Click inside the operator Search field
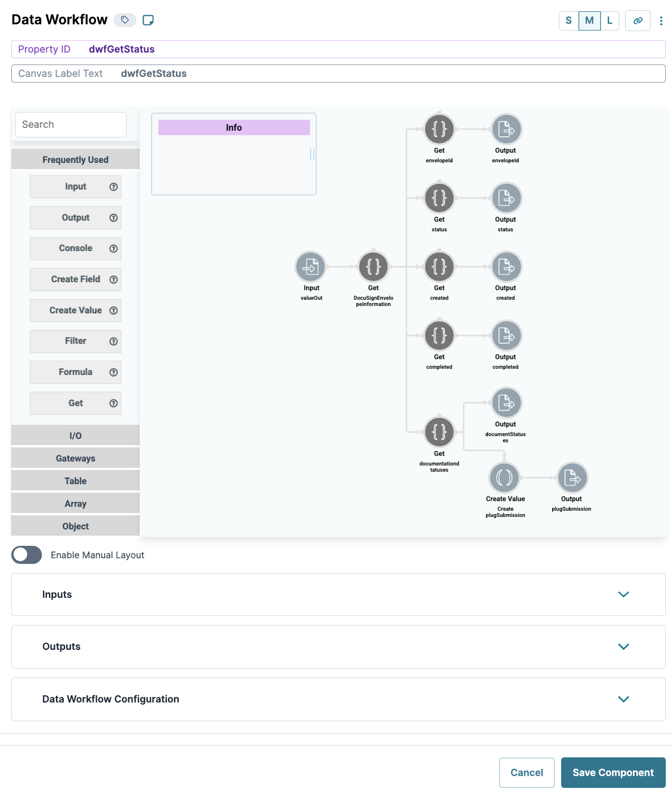Viewport: 672px width, 793px height. pos(70,124)
